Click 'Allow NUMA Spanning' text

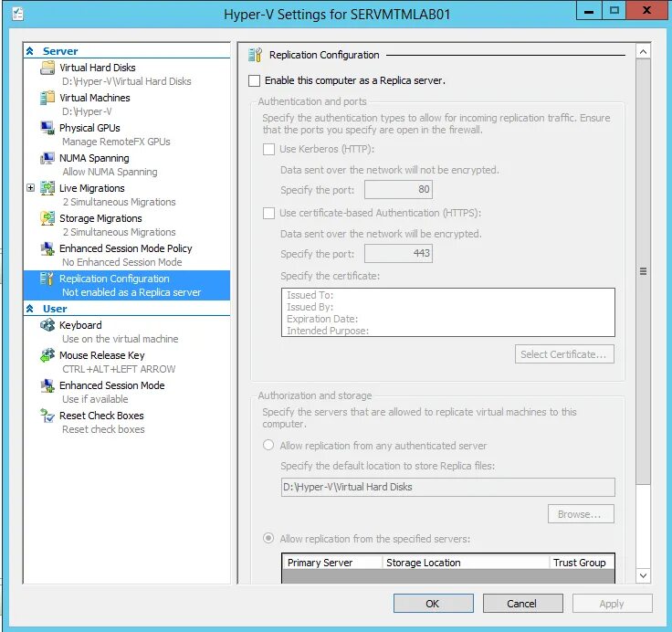(x=110, y=172)
